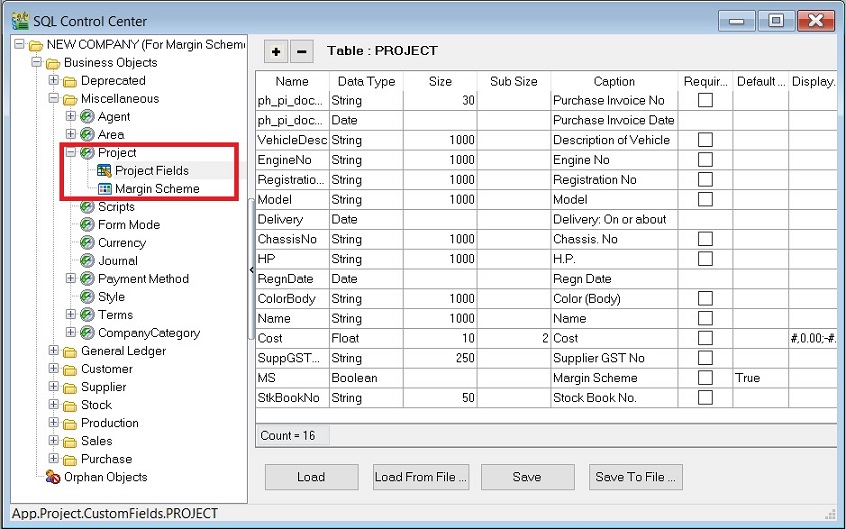
Task: Click the minus remove-row button
Action: tap(301, 51)
